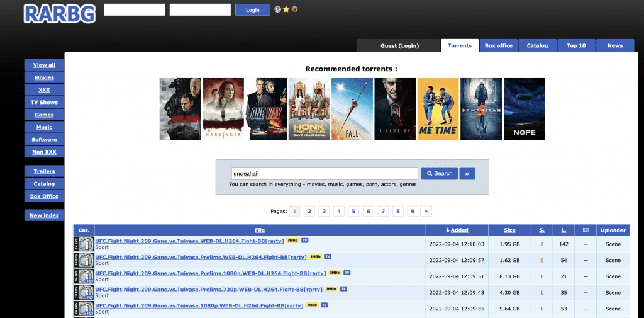Click the HD TV category icon beside Tuivasa.1080p.WEB-DL
The image size is (644, 318).
click(x=84, y=309)
